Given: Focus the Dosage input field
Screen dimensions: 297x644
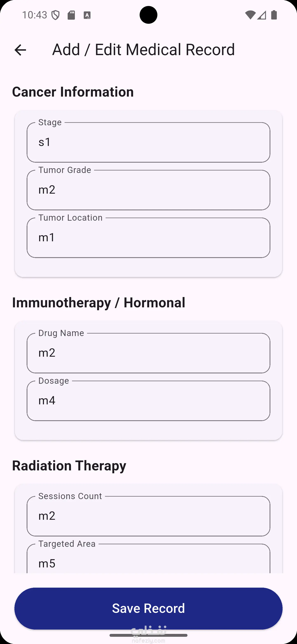Looking at the screenshot, I should pyautogui.click(x=148, y=401).
